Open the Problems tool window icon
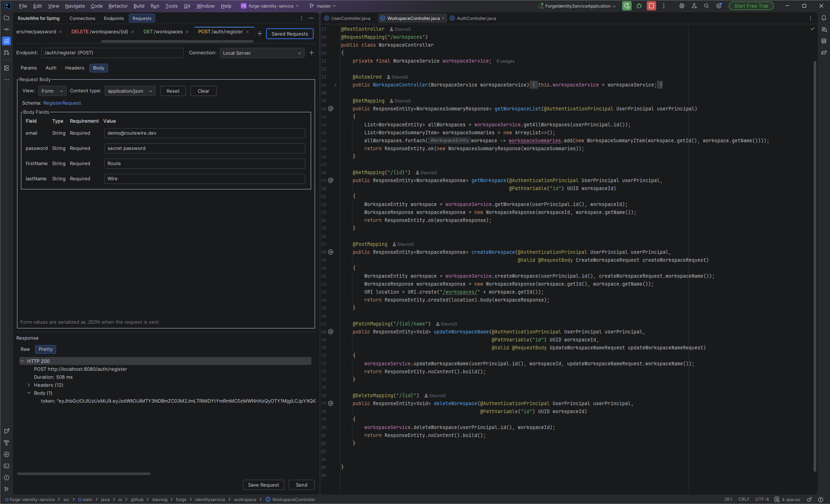Viewport: 830px width, 504px height. click(6, 478)
